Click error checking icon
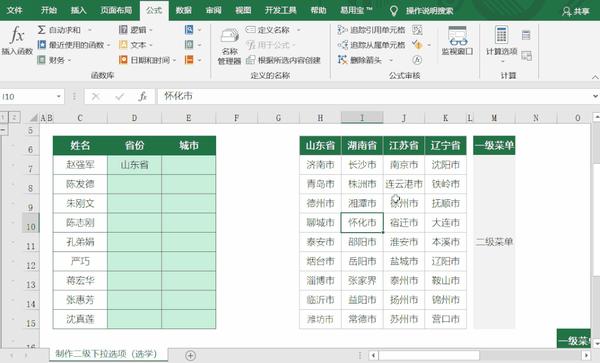Image resolution: width=600 pixels, height=363 pixels. pos(417,45)
